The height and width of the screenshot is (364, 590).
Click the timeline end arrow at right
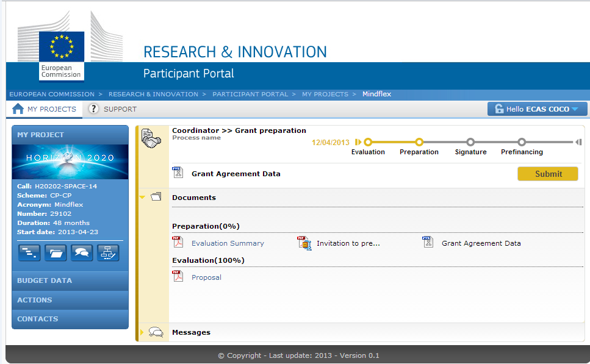[578, 142]
